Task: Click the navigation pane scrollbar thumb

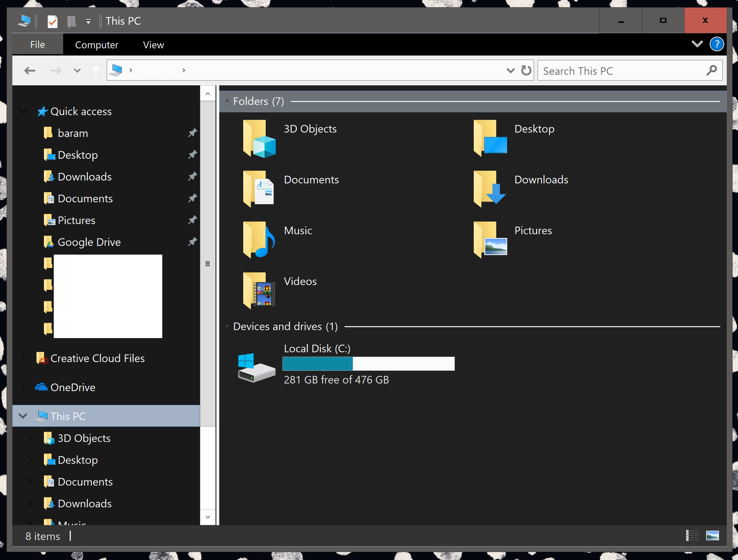Action: pos(208,264)
